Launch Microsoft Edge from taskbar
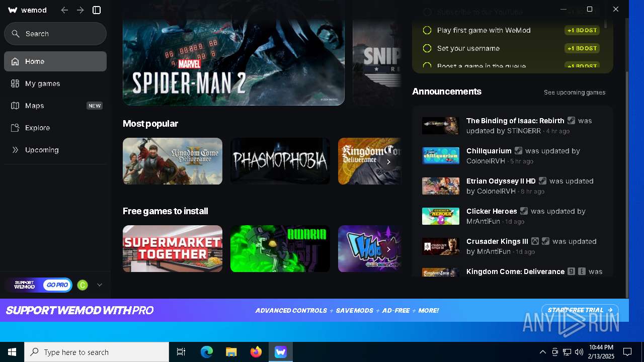This screenshot has height=362, width=644. coord(207,352)
